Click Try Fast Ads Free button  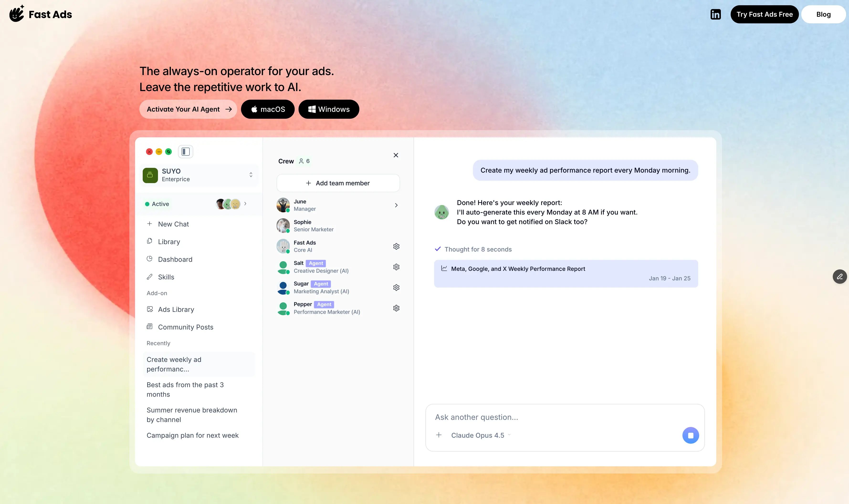click(x=764, y=14)
